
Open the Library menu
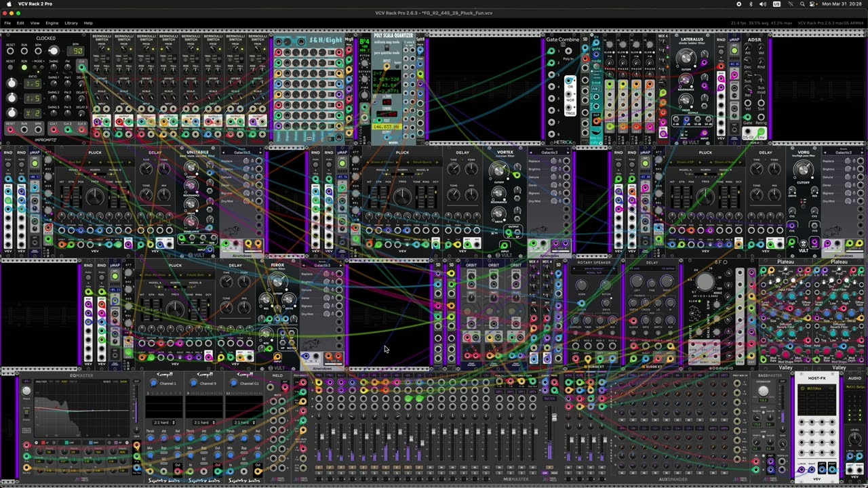[71, 23]
